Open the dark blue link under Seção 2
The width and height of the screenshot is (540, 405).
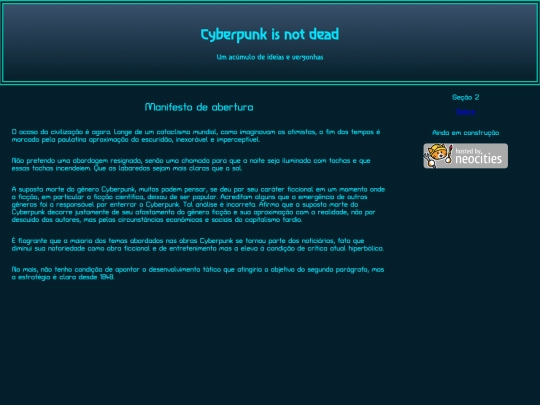click(465, 112)
